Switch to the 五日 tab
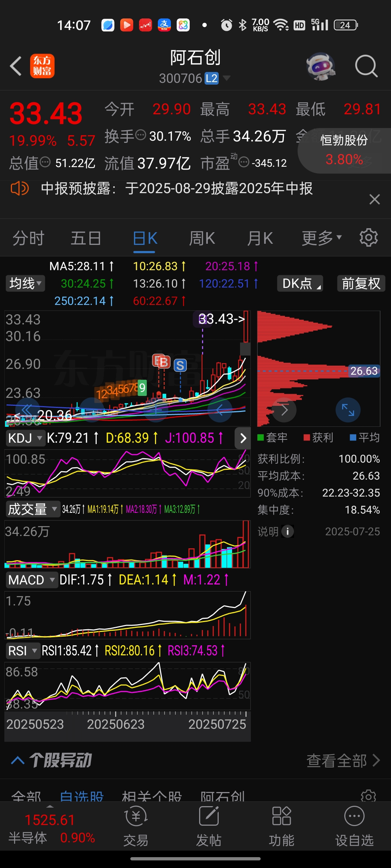Screen dimensions: 391x868 point(86,238)
